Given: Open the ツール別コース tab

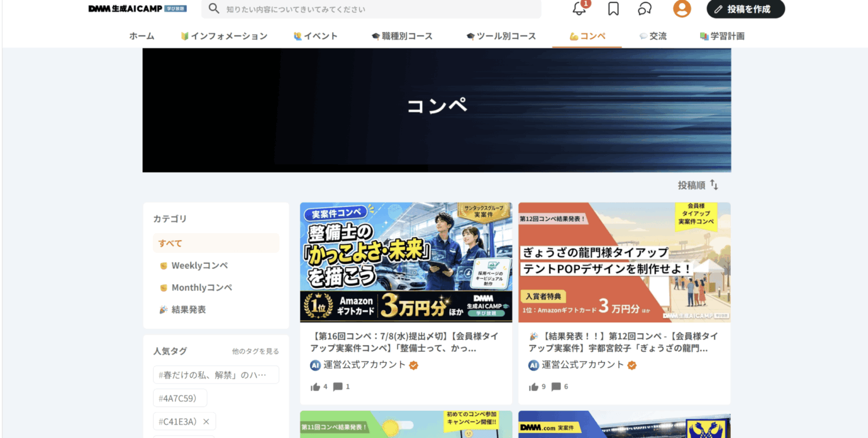Looking at the screenshot, I should pos(501,36).
